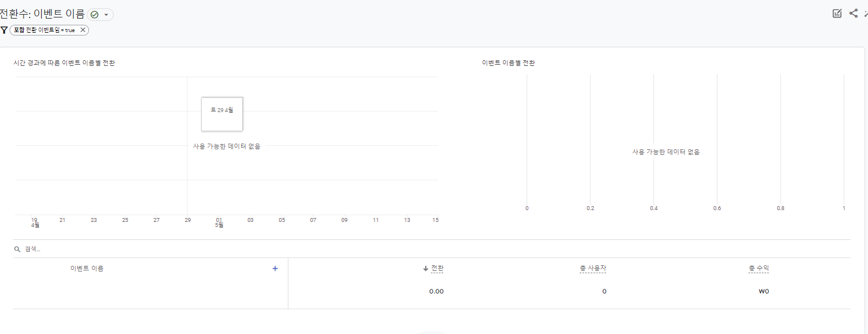
Task: Click the search magnifier icon
Action: pyautogui.click(x=17, y=249)
